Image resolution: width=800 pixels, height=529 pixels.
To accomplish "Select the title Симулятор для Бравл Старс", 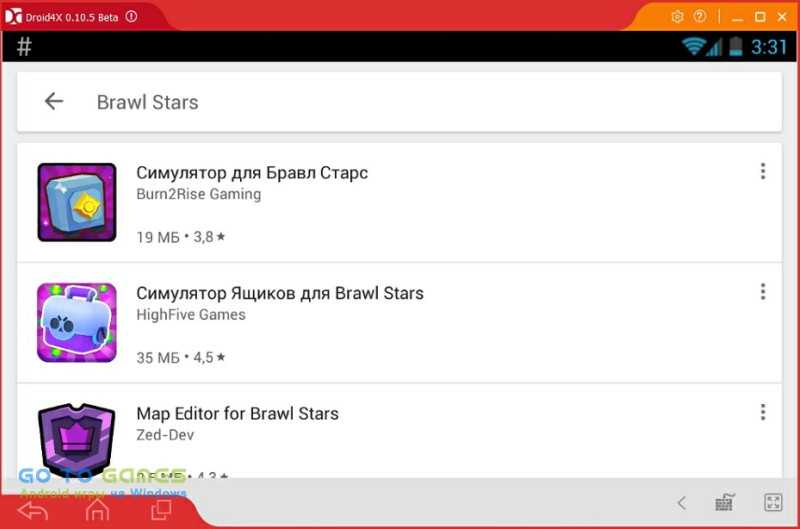I will tap(252, 173).
